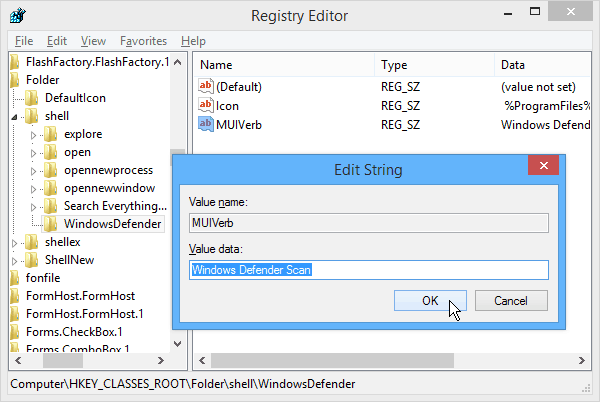Click the DefaultIcon folder icon
Viewport: 600px width, 402px height.
[x=31, y=98]
